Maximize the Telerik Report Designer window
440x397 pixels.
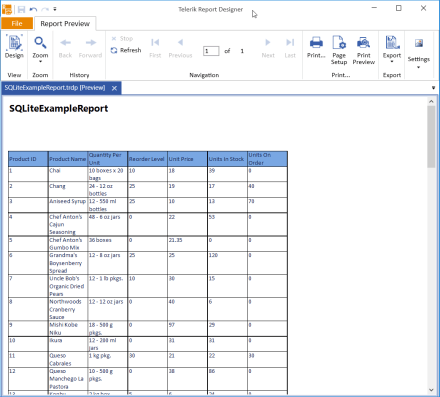(399, 8)
